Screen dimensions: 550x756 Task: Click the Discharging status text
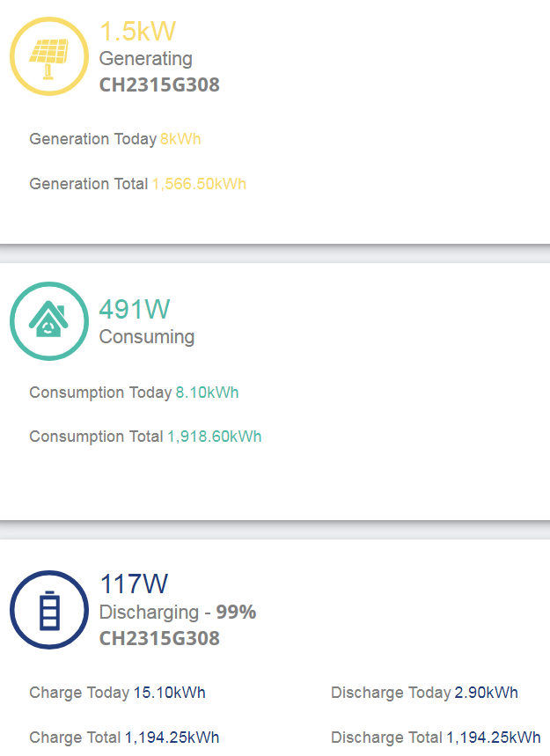click(x=149, y=613)
